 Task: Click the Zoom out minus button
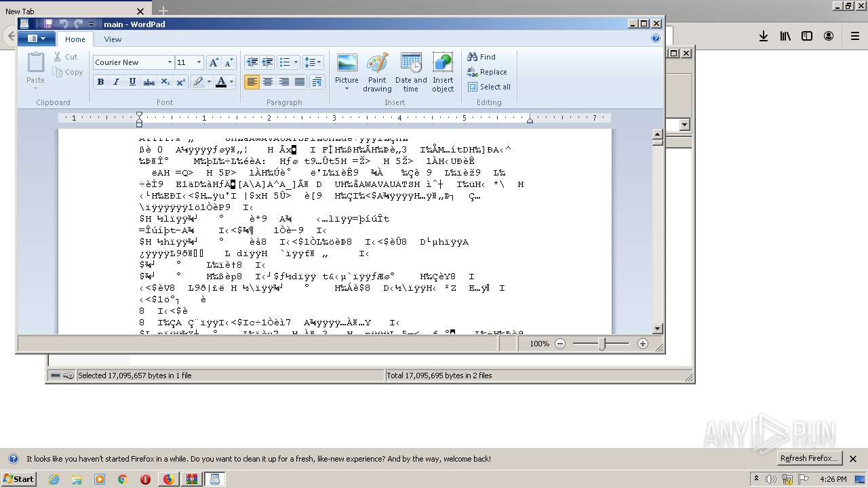(x=560, y=344)
